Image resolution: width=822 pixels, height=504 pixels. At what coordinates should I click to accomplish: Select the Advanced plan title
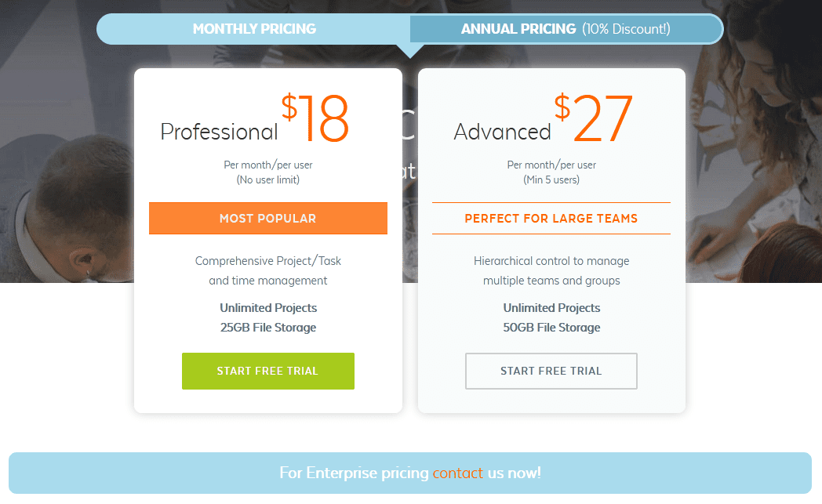(502, 132)
